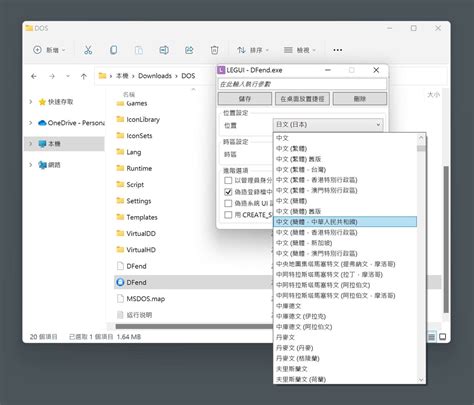Select the Settings folder

point(134,201)
